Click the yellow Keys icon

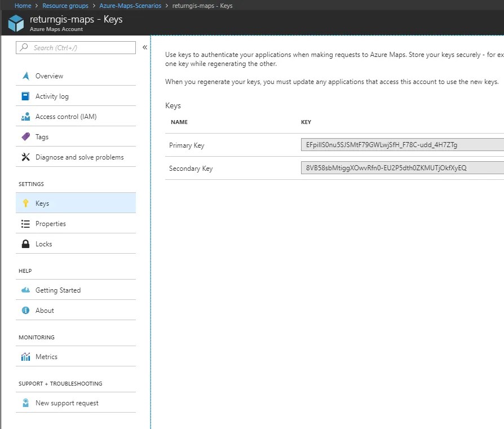click(x=26, y=203)
